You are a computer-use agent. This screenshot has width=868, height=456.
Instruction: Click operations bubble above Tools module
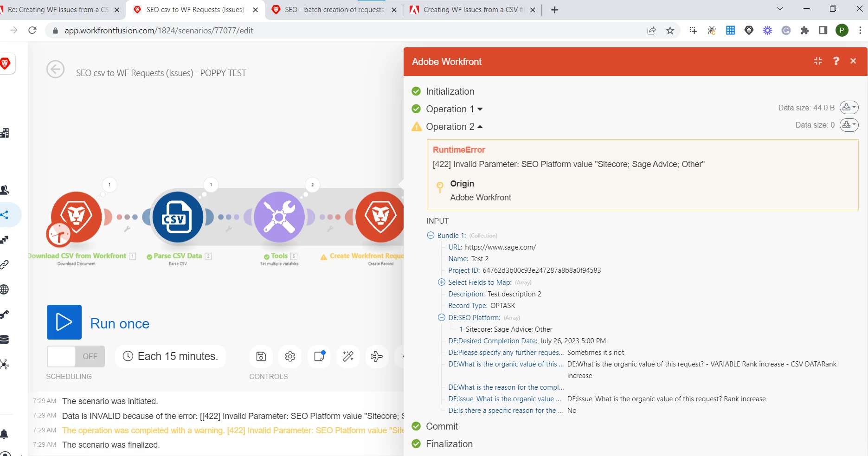pyautogui.click(x=312, y=185)
